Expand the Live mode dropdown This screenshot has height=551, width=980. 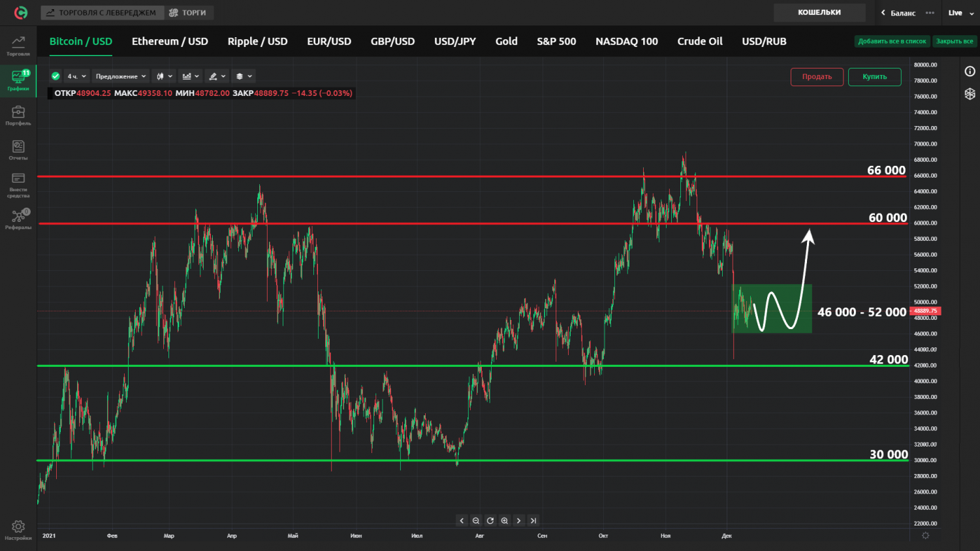coord(960,12)
